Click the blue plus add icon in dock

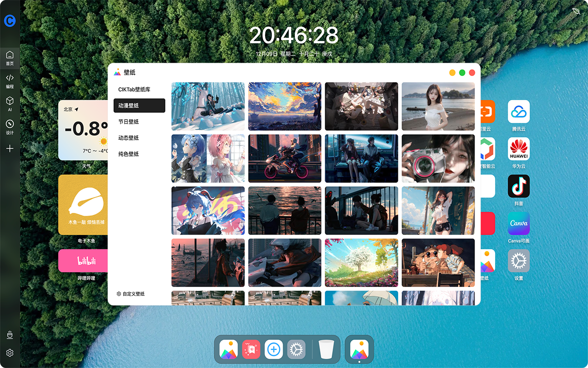pos(274,350)
